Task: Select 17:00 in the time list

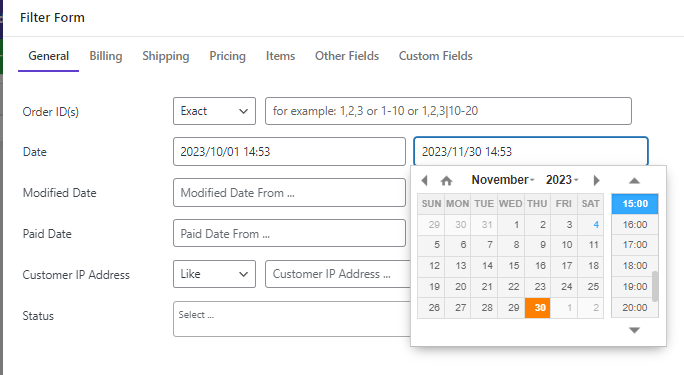Action: [635, 245]
